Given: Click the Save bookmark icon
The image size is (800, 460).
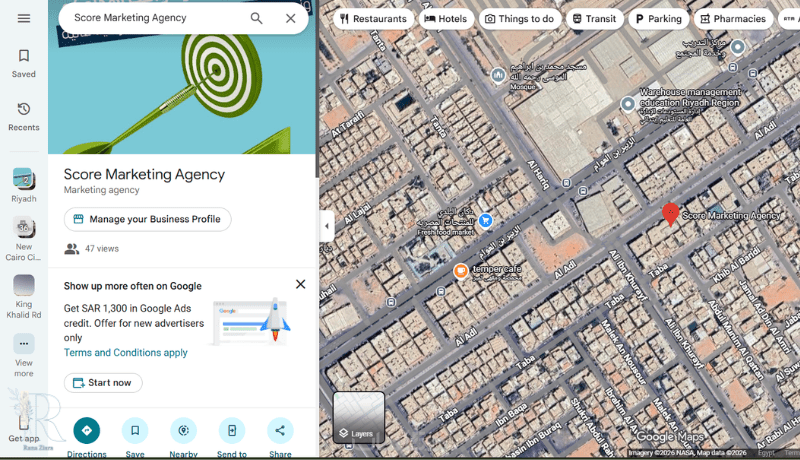Looking at the screenshot, I should click(135, 430).
